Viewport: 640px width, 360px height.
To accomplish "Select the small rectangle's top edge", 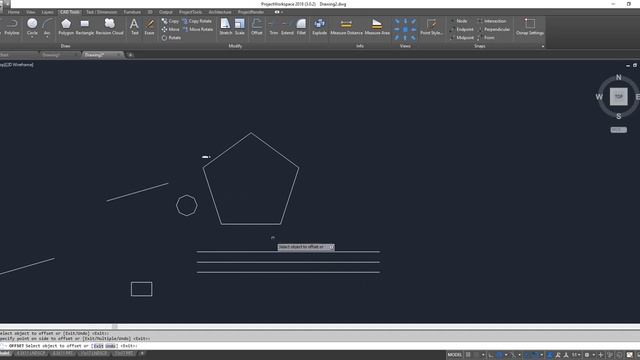I will point(142,282).
